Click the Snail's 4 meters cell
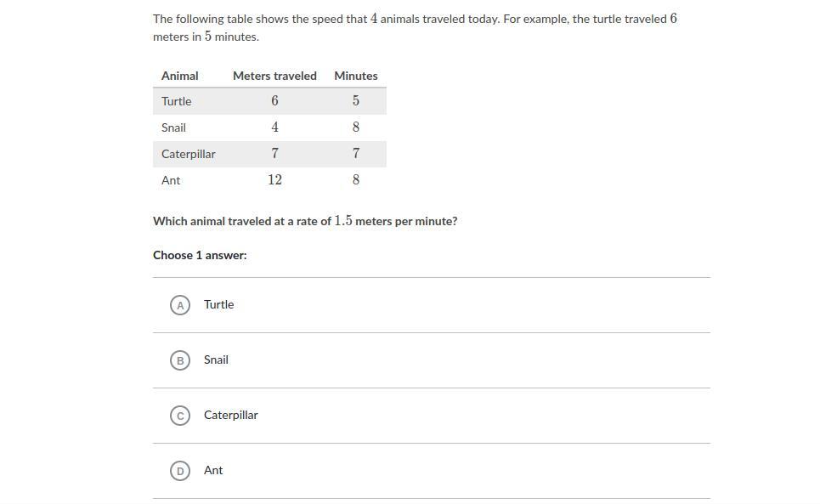Image resolution: width=820 pixels, height=504 pixels. [x=274, y=127]
